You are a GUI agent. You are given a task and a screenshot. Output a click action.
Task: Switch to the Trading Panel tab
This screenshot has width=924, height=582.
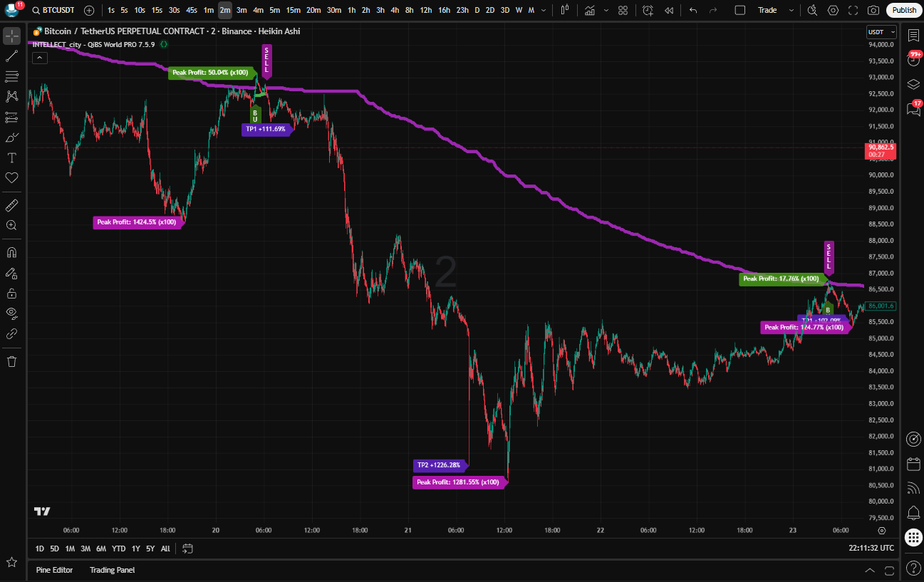tap(112, 570)
